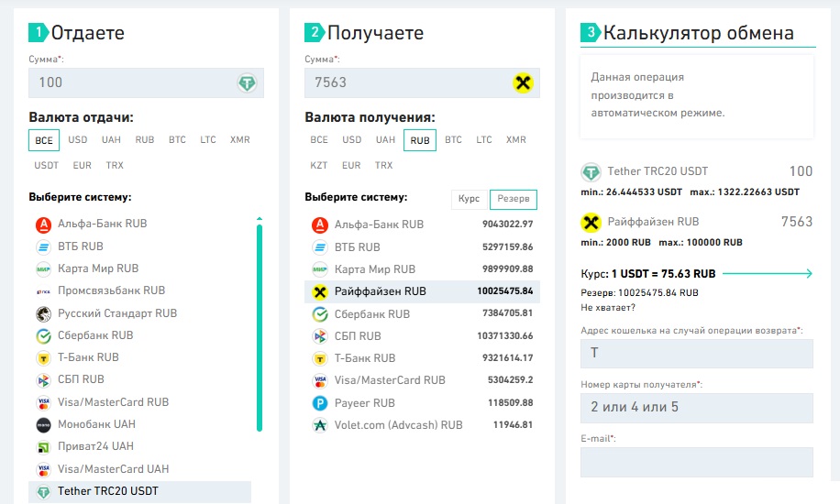Image resolution: width=840 pixels, height=504 pixels.
Task: Select TRX filter under Валюта отдачи
Action: pyautogui.click(x=115, y=166)
